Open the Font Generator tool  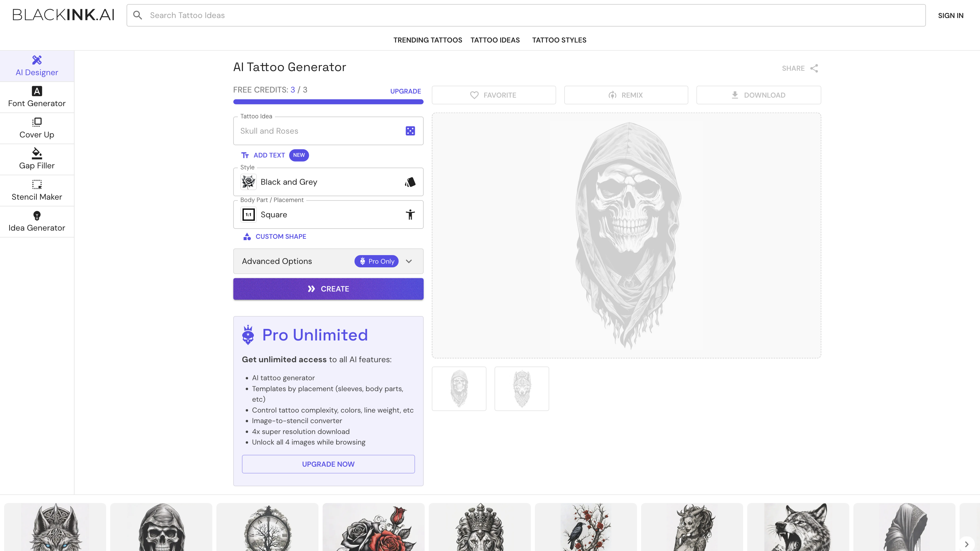point(37,97)
